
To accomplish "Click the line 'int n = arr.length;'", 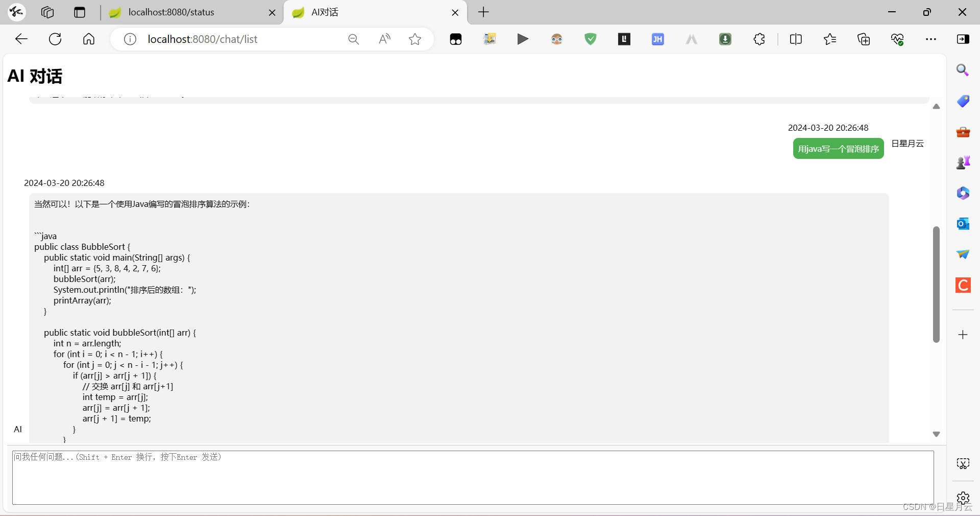I will [x=87, y=343].
